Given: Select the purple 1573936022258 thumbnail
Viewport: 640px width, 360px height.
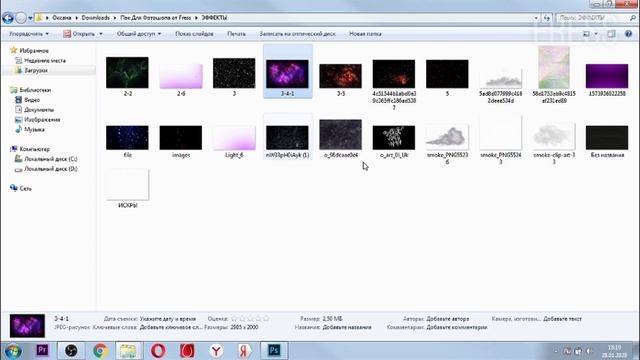Looking at the screenshot, I should (607, 76).
